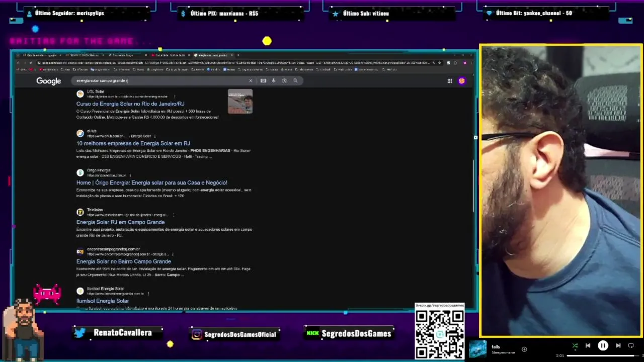Toggle repeat in the music player
The height and width of the screenshot is (362, 644).
point(631,346)
